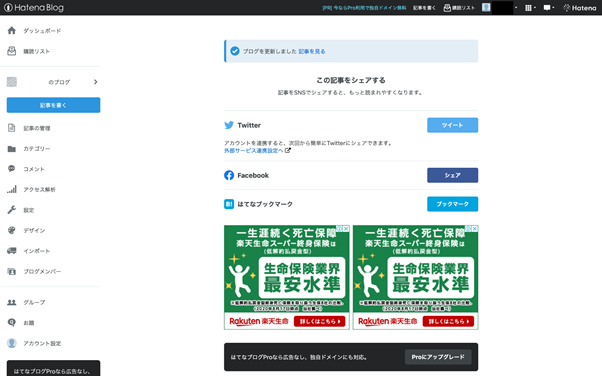Open the notifications bubble dropdown in top bar
Image resolution: width=602 pixels, height=376 pixels.
(549, 8)
